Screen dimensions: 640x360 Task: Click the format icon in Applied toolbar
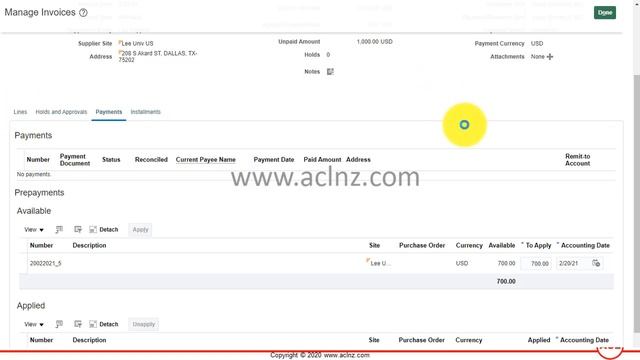(59, 324)
